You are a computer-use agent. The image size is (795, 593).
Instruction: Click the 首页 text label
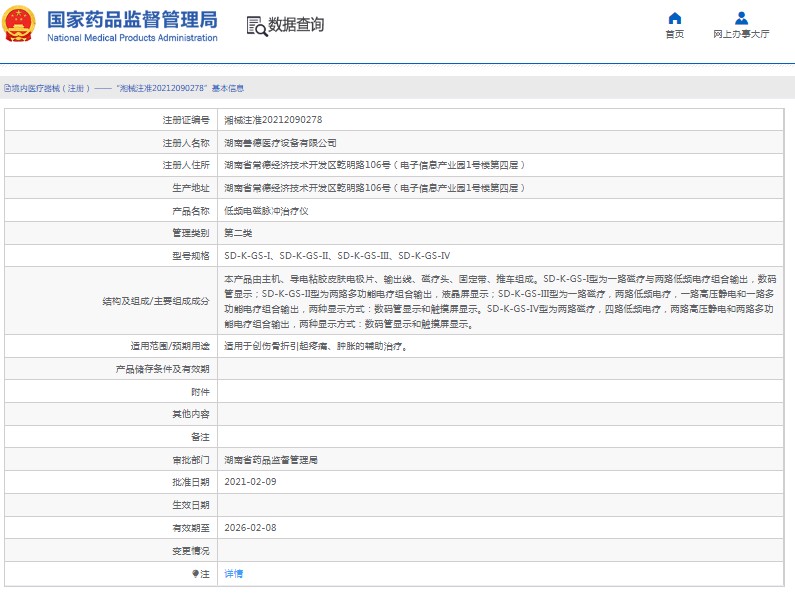(x=675, y=34)
